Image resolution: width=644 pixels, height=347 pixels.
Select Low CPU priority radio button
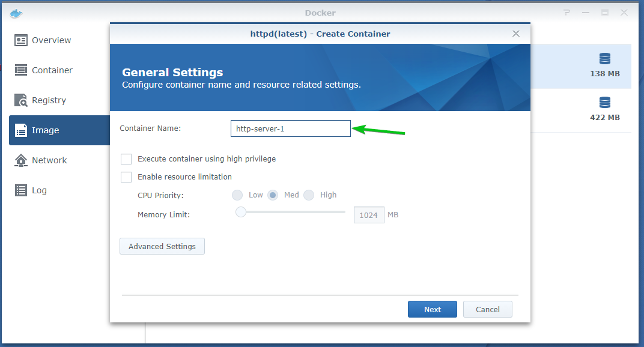237,195
